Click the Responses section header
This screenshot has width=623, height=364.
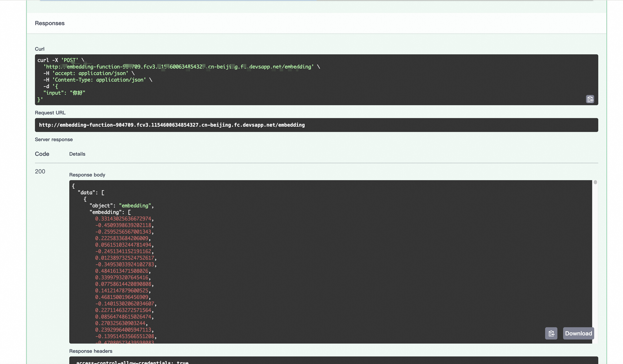click(50, 23)
